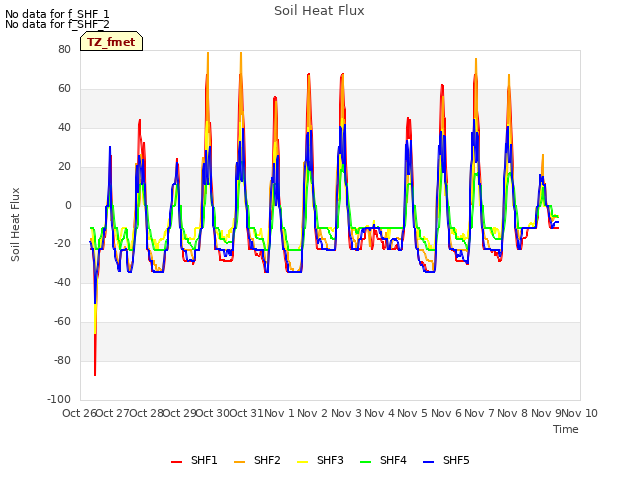This screenshot has width=640, height=480.
Task: Click the TZ_fmet annotation label
Action: pyautogui.click(x=111, y=42)
